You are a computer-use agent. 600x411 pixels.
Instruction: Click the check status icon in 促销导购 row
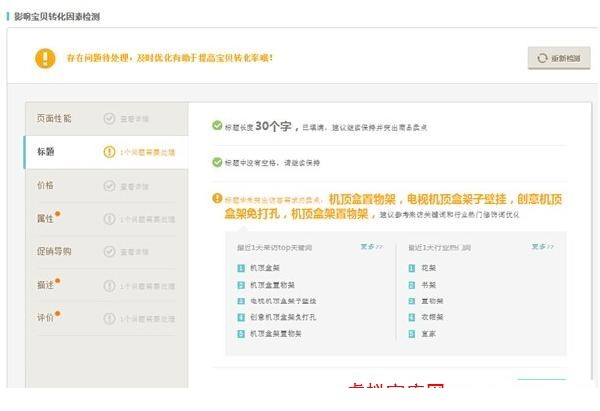(109, 251)
